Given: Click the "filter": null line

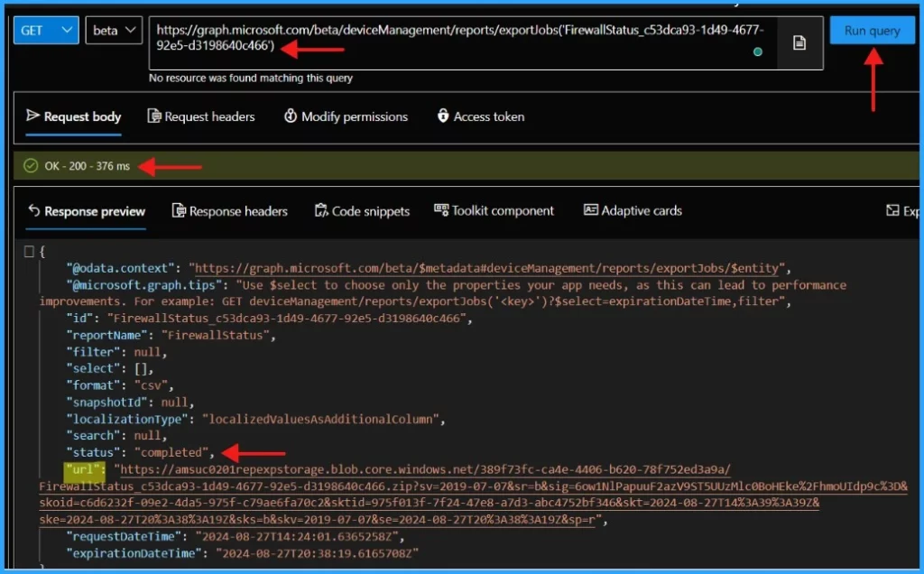Looking at the screenshot, I should tap(116, 352).
